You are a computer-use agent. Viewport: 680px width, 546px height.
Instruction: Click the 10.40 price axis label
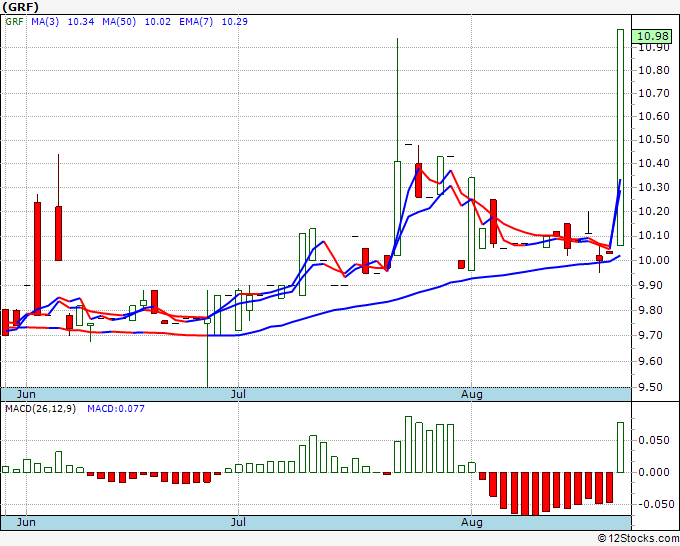click(x=654, y=163)
